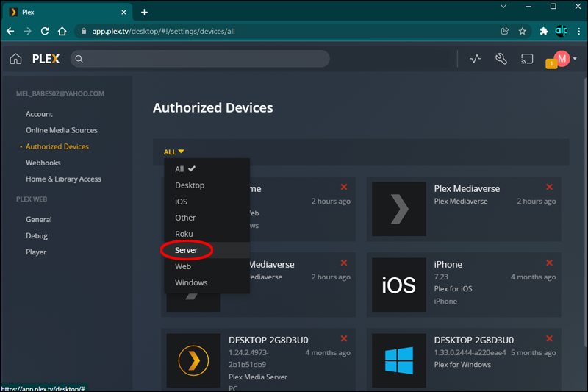Open Home & Library Access

[63, 179]
